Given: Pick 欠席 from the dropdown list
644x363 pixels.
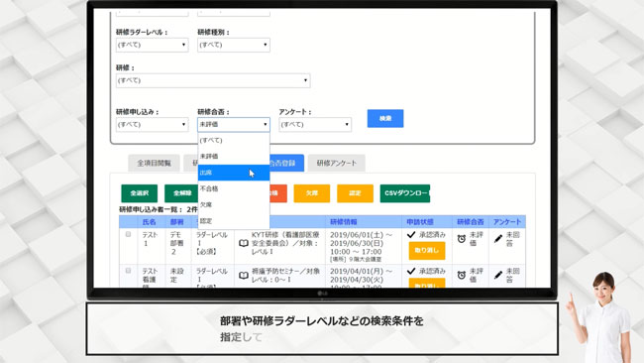Looking at the screenshot, I should coord(234,204).
